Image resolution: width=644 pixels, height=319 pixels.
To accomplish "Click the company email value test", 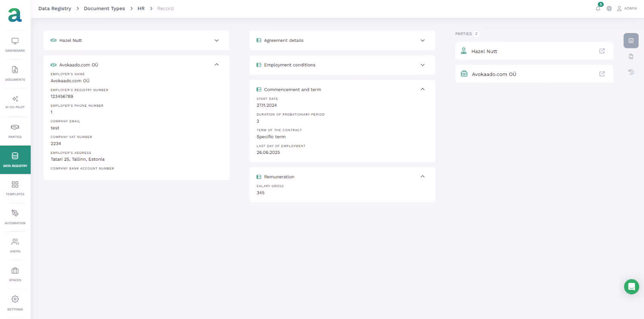I will 55,128.
